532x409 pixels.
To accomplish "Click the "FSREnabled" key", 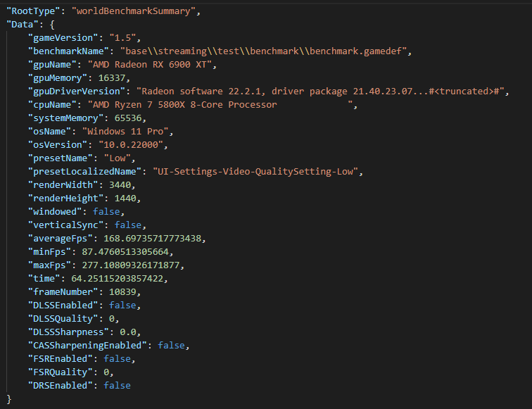I will click(61, 359).
